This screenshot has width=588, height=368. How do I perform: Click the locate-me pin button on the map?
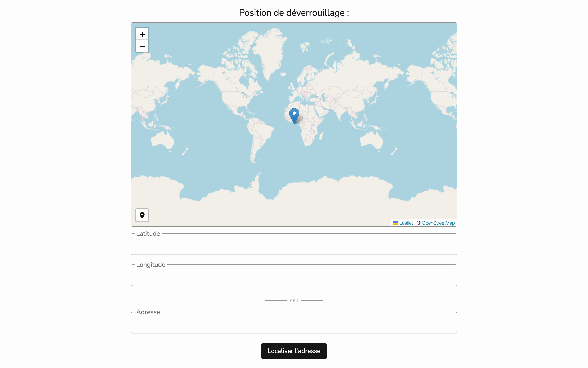[x=142, y=215]
